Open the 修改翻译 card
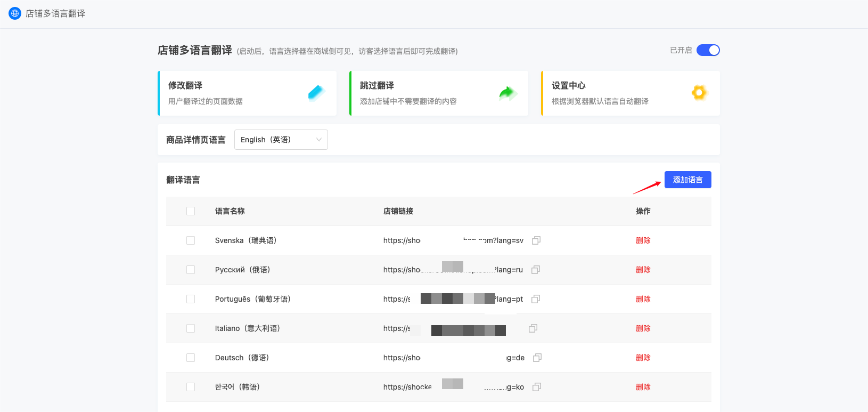Viewport: 868px width, 412px height. click(x=247, y=93)
